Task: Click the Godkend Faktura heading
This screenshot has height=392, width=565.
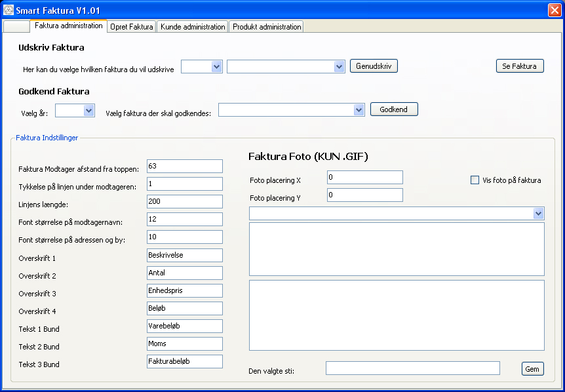Action: pyautogui.click(x=54, y=92)
